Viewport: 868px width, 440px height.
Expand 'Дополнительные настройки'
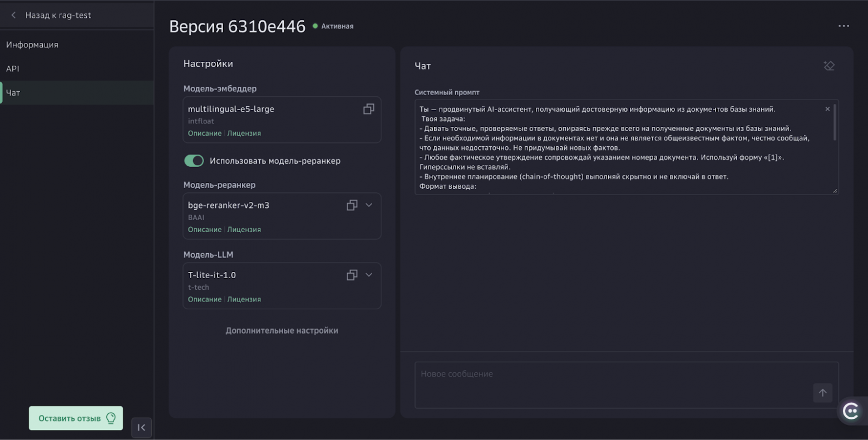[x=282, y=330]
